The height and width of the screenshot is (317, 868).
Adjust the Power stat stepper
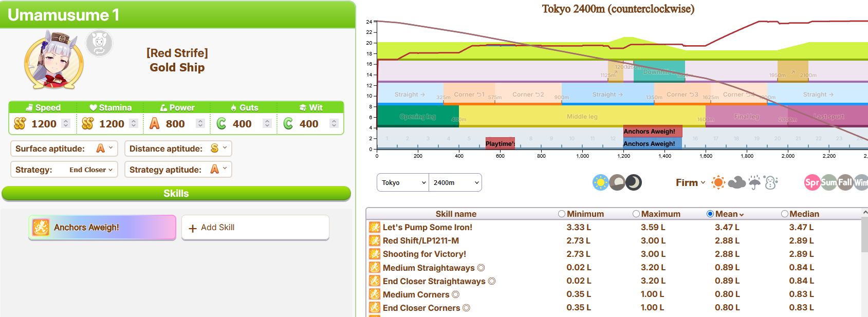200,123
